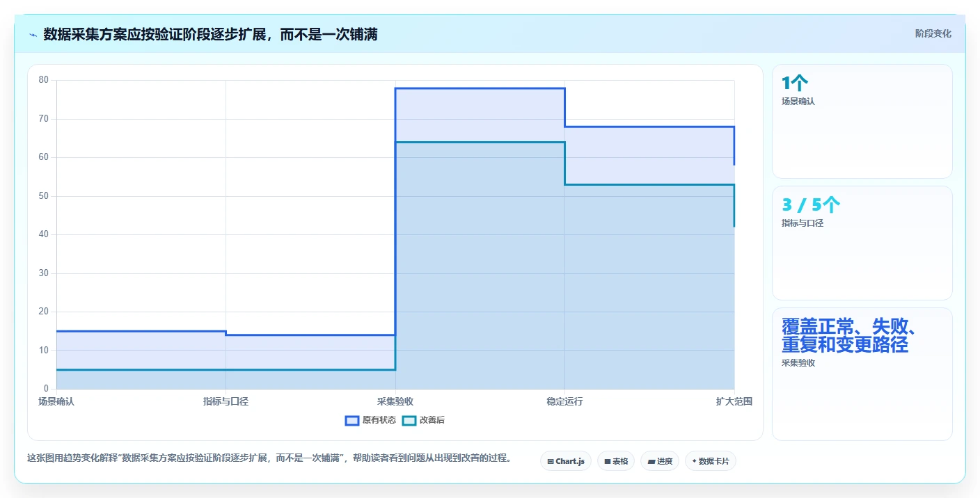Screen dimensions: 980x498
Task: Click the 10 y-axis tick label
Action: tap(44, 351)
